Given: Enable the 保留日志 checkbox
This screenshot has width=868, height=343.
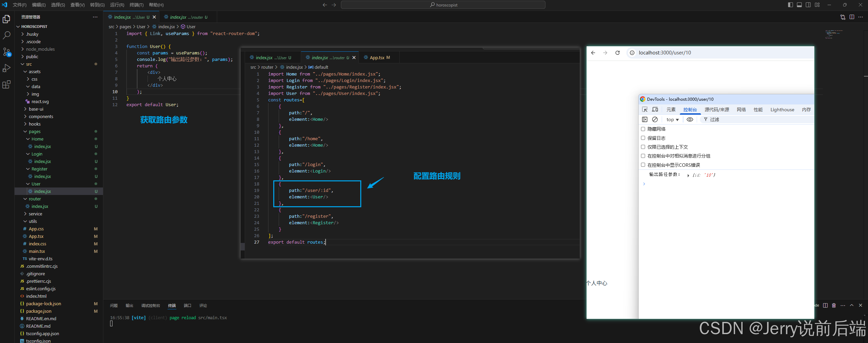Looking at the screenshot, I should [x=643, y=138].
